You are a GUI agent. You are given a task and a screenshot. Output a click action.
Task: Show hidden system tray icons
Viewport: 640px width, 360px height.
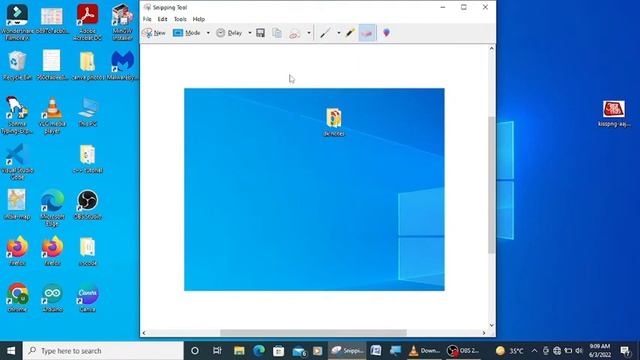[534, 351]
